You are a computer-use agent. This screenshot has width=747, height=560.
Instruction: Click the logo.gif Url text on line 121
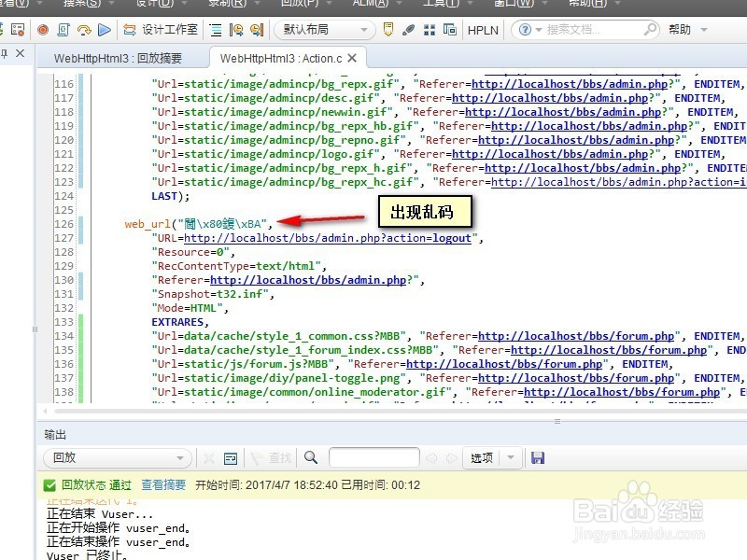(268, 154)
